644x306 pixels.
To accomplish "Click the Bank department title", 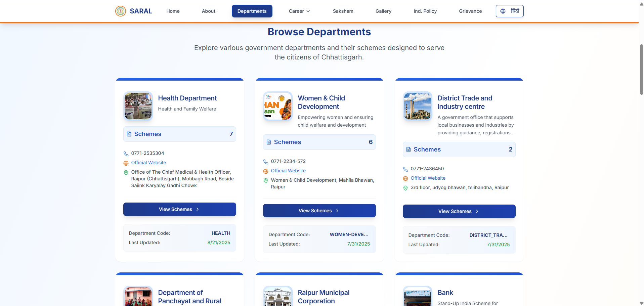I will 445,293.
